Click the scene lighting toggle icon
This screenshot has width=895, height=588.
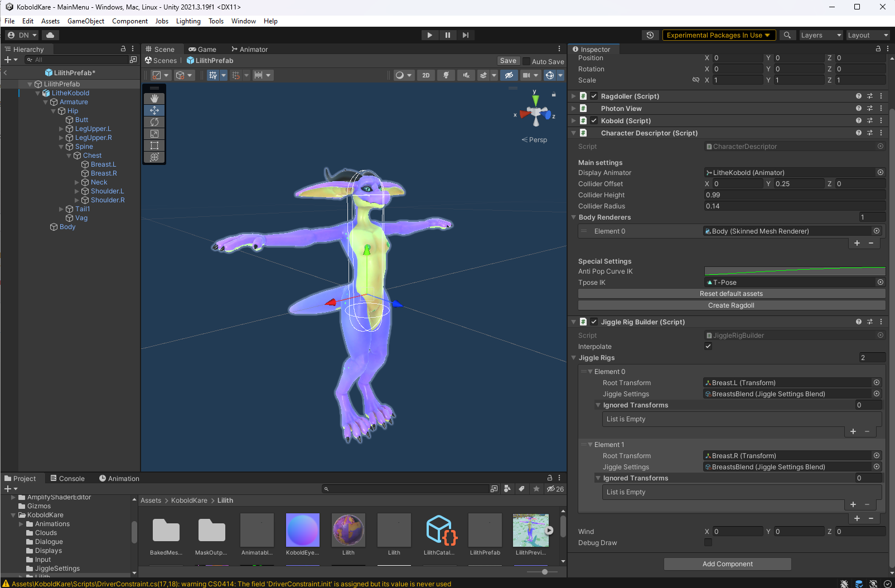[x=446, y=75]
